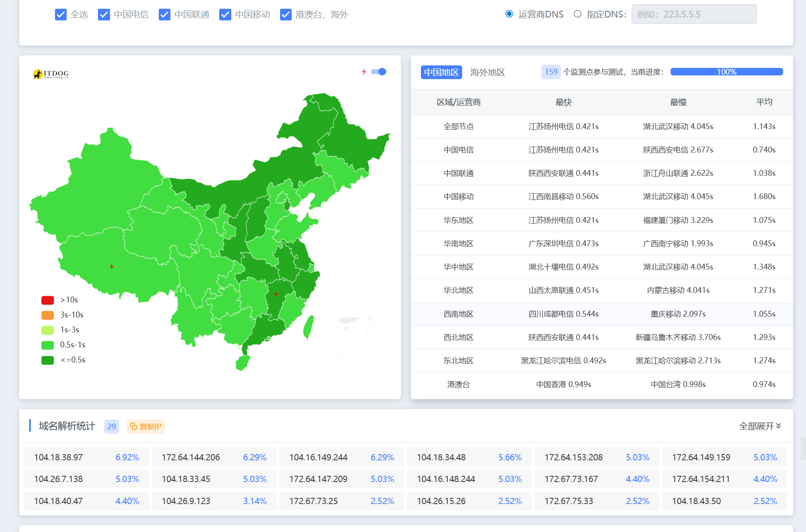Select the 中国地区 tab
This screenshot has height=532, width=806.
click(x=441, y=72)
